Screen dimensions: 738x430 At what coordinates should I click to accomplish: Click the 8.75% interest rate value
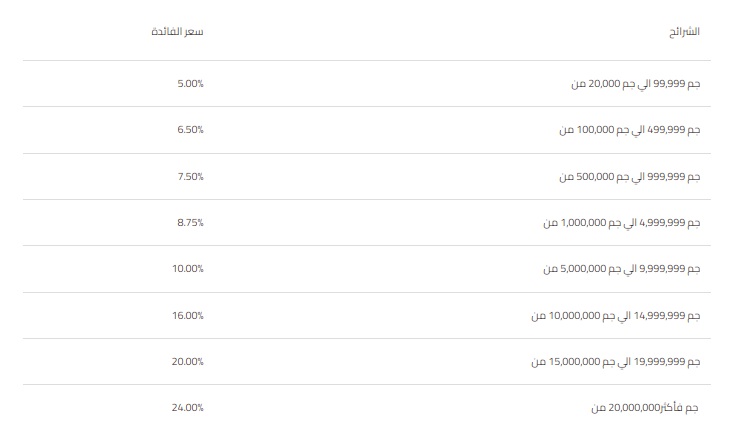pyautogui.click(x=190, y=223)
